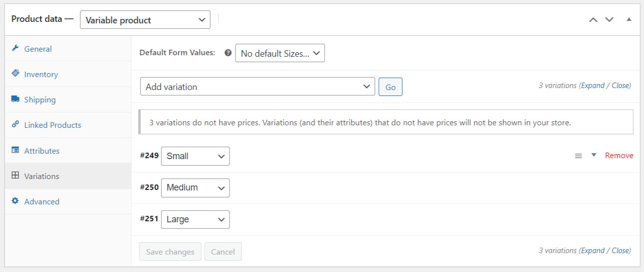Open the Medium size dropdown for #250
The width and height of the screenshot is (644, 272).
tap(195, 187)
